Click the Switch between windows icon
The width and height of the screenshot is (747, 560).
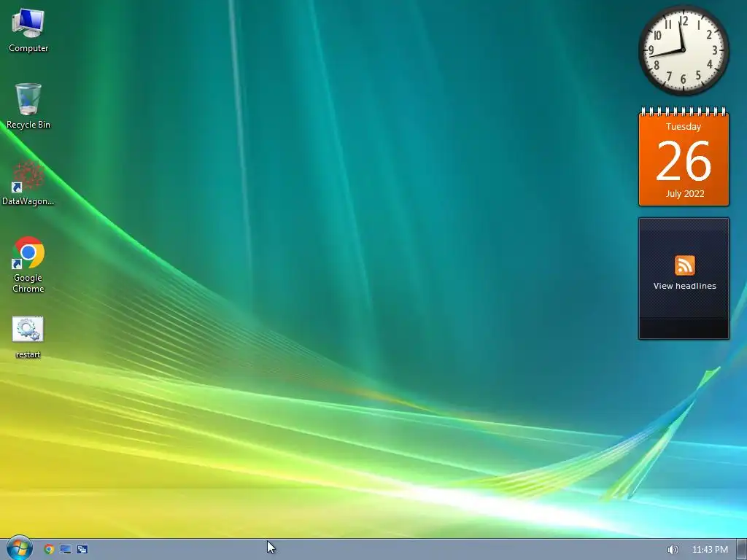[x=82, y=549]
